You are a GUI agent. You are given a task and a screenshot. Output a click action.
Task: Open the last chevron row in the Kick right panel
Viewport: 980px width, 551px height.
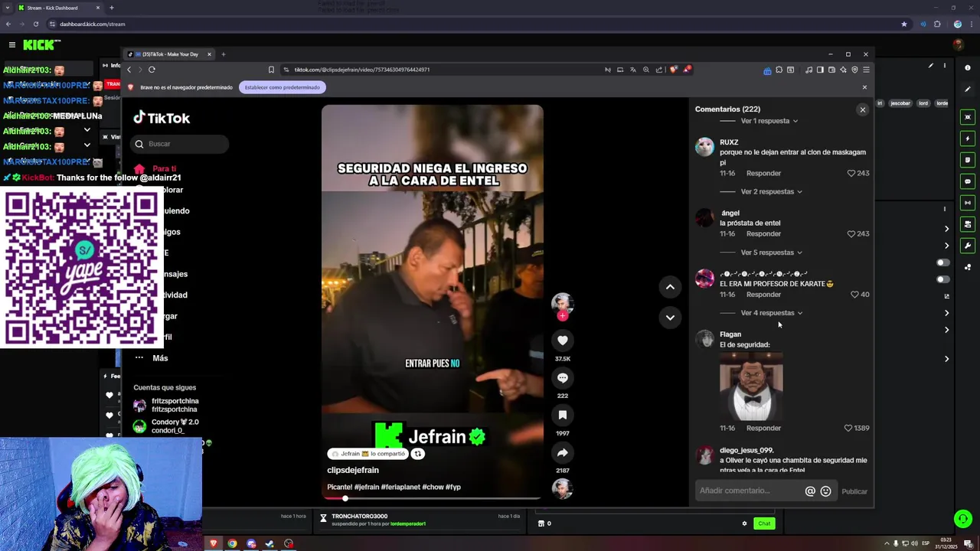tap(946, 359)
